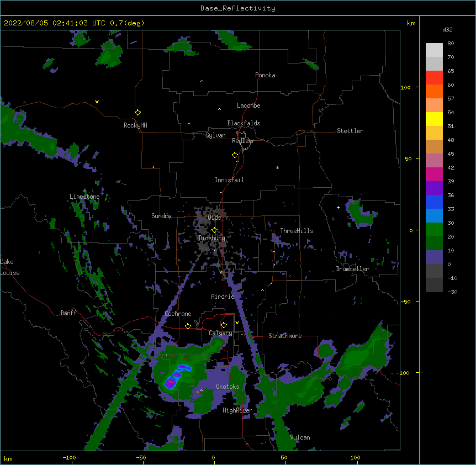Screen dimensions: 476x465
Task: Select the light grey 80 dBZ legend swatch
Action: (434, 50)
